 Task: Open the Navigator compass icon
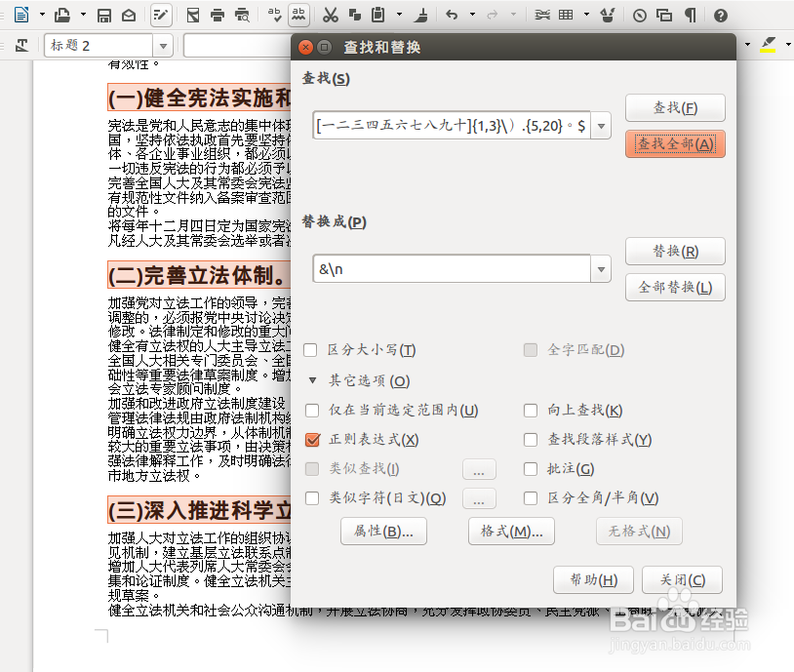pyautogui.click(x=640, y=16)
